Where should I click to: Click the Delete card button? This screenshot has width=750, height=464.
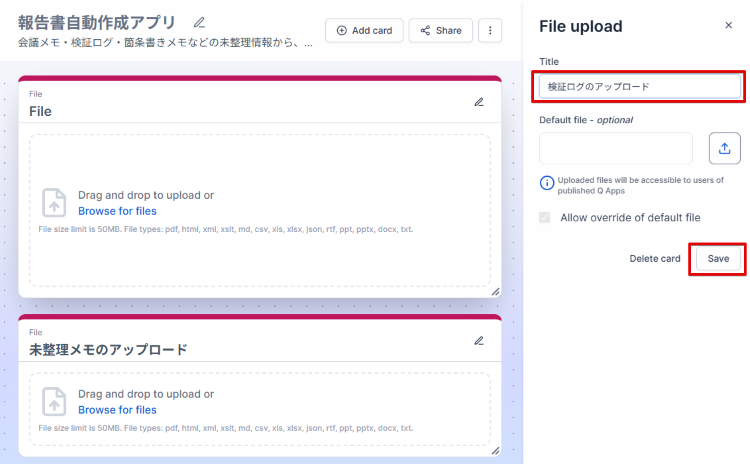(x=655, y=259)
